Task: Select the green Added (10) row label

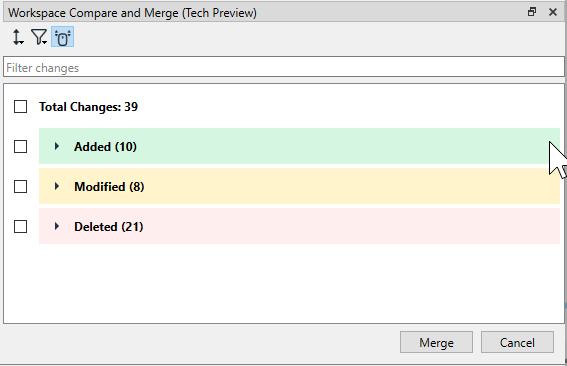Action: pyautogui.click(x=105, y=147)
